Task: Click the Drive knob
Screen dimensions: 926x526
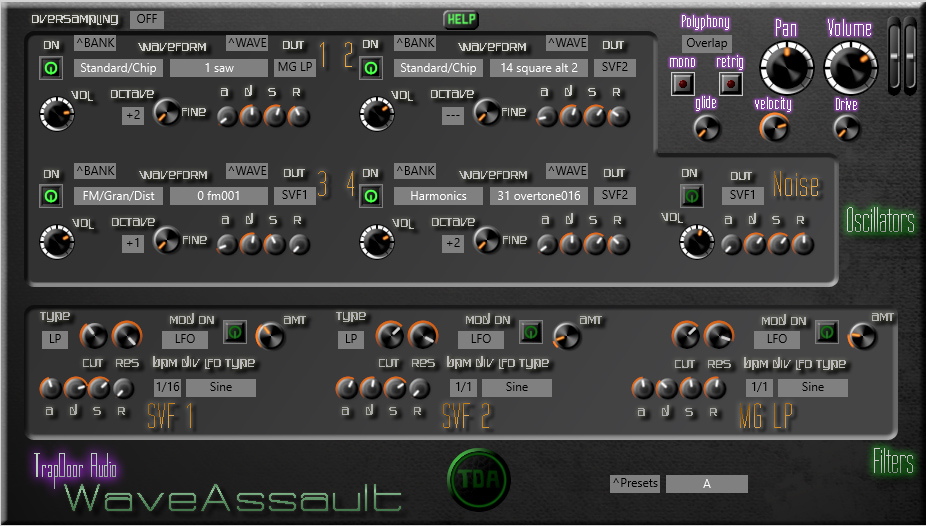Action: [846, 128]
